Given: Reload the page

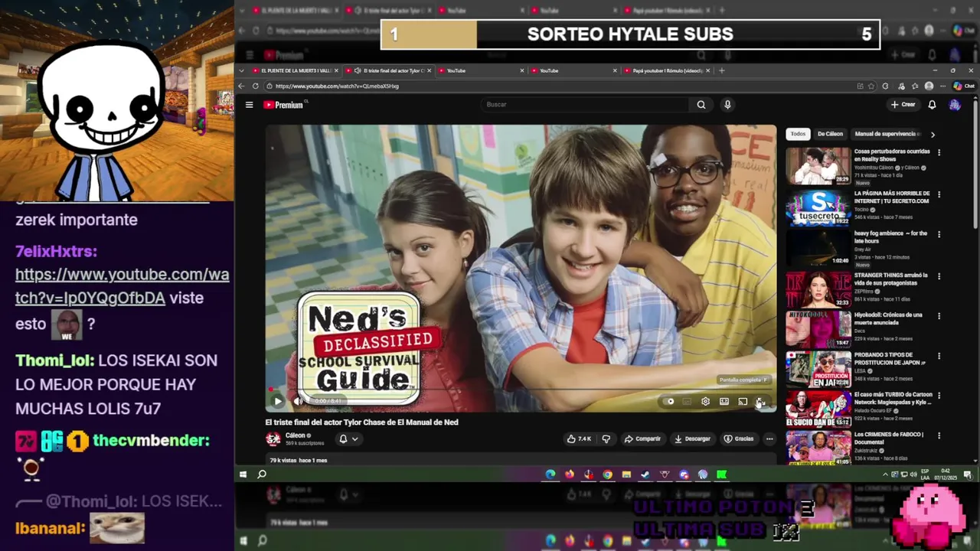Looking at the screenshot, I should pos(256,86).
